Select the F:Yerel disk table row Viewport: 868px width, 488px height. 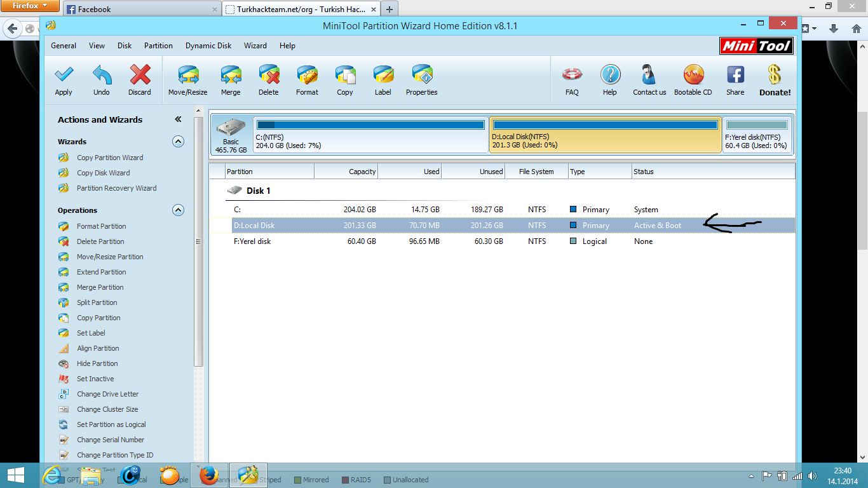coord(502,241)
